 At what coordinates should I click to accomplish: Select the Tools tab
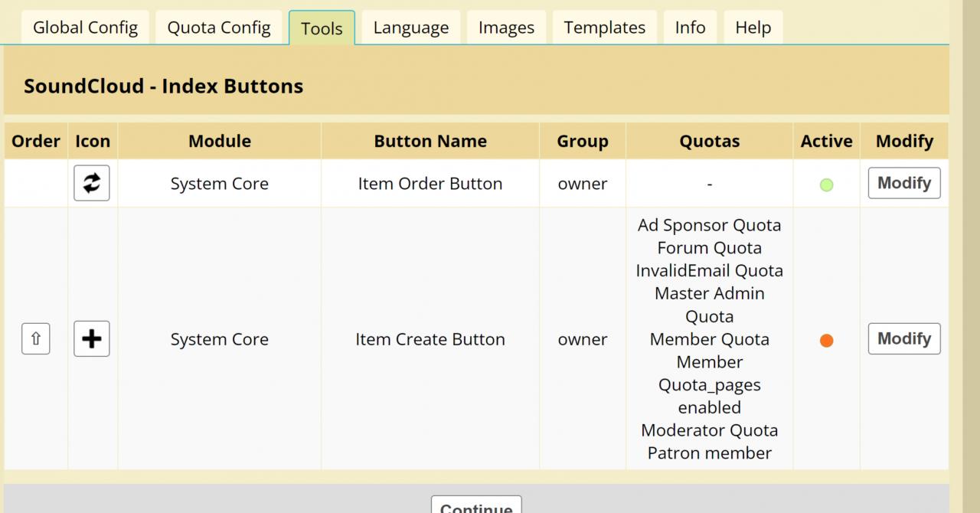[x=322, y=28]
